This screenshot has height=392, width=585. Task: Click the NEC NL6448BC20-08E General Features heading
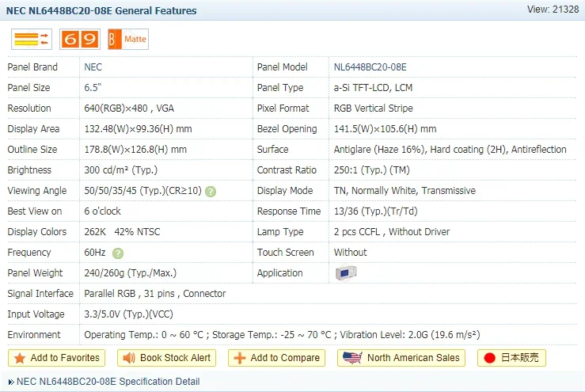coord(101,10)
